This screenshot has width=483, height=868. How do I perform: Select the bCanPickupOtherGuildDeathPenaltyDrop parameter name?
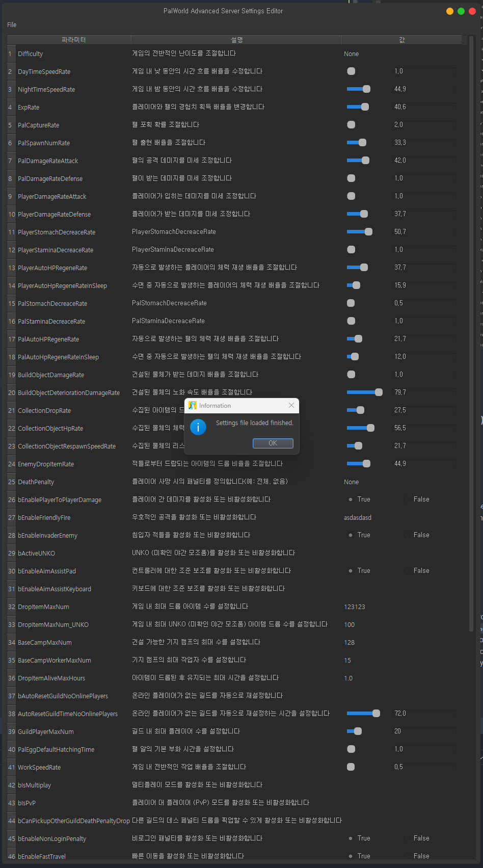(74, 821)
